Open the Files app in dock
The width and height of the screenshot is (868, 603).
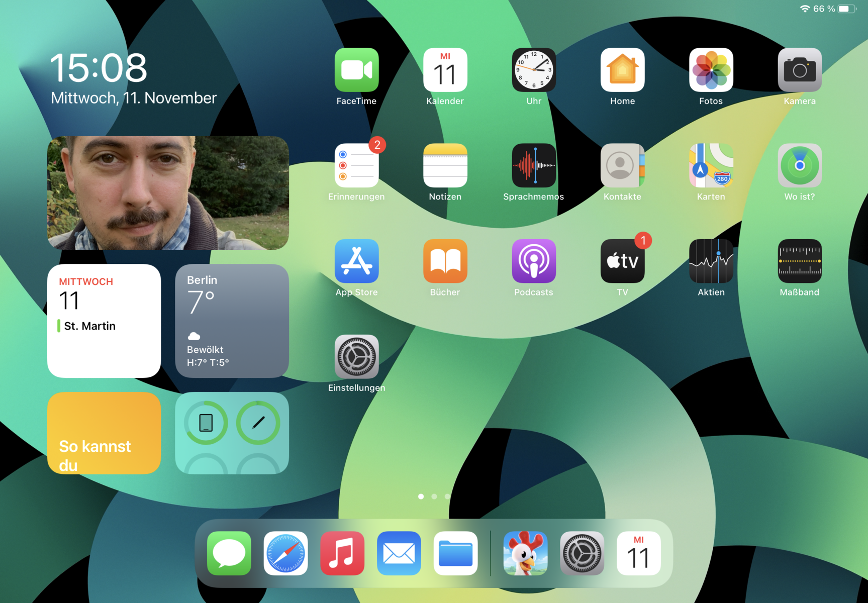coord(455,553)
